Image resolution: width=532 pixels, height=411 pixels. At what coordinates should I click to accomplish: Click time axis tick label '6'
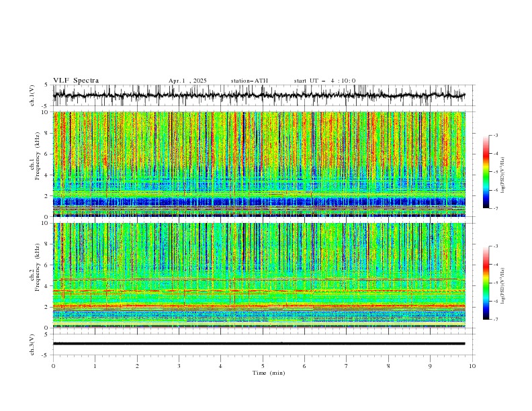(x=304, y=366)
